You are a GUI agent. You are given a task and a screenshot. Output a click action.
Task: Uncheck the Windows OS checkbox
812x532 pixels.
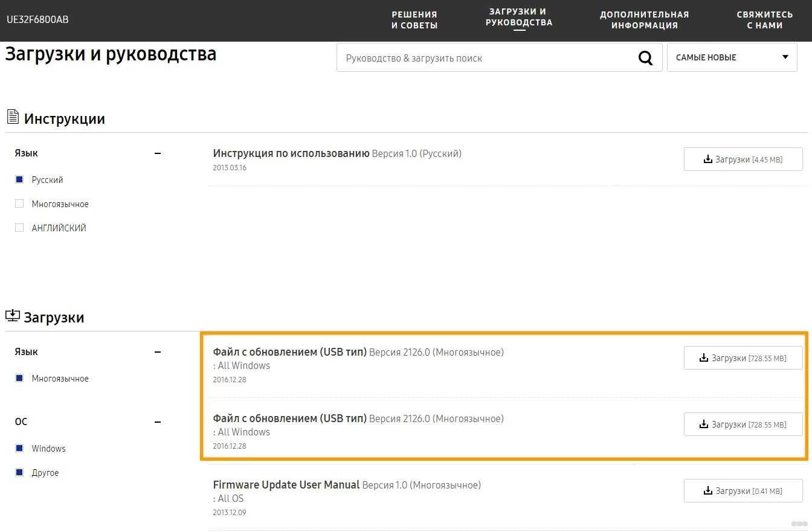point(19,449)
